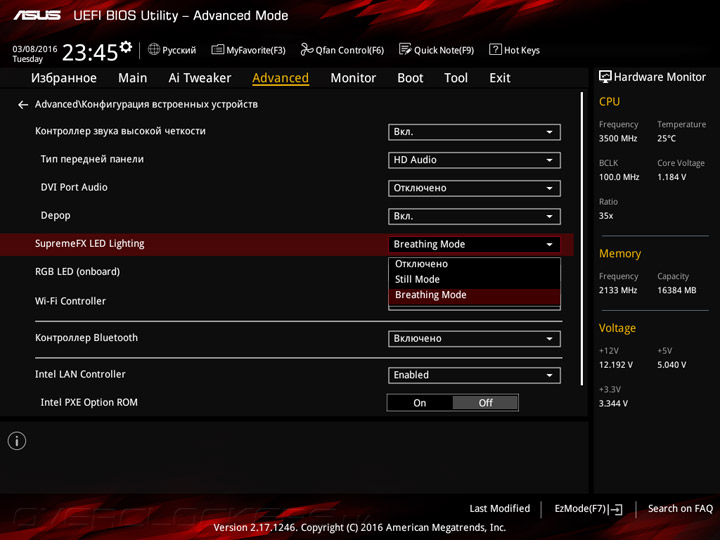
Task: Open the Ai Tweaker tab
Action: (x=200, y=78)
